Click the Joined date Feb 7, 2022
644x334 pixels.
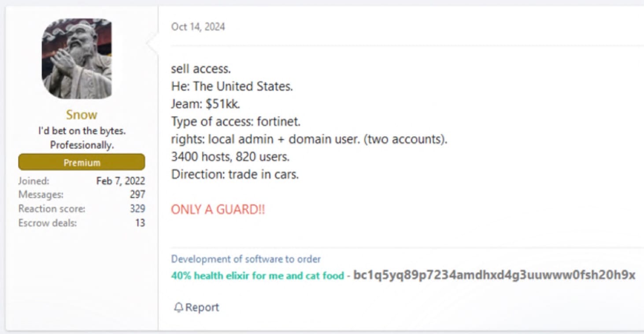click(x=121, y=181)
